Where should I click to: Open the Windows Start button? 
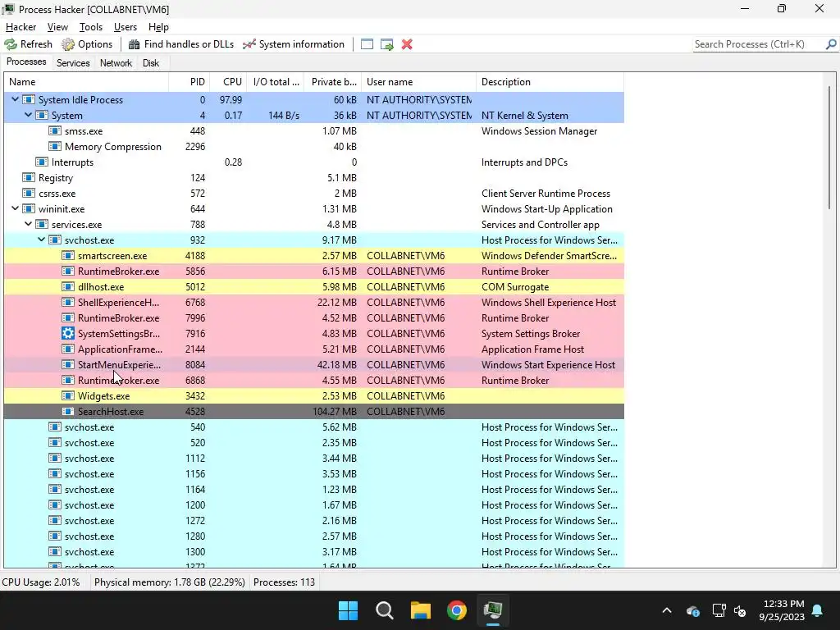click(x=348, y=610)
